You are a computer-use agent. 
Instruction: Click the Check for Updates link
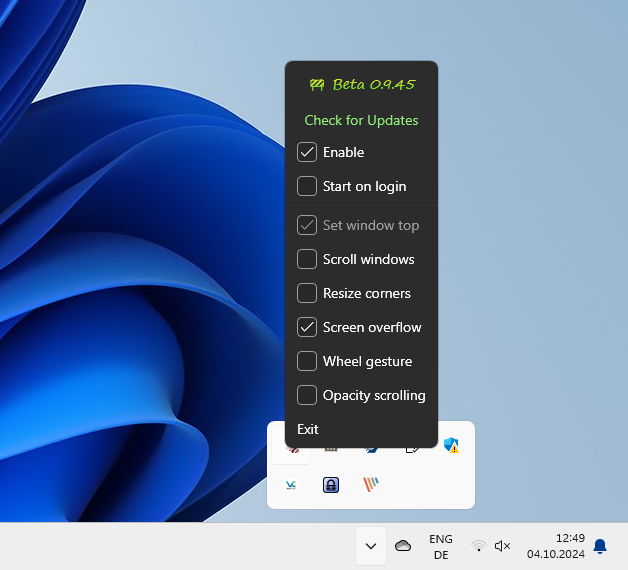point(361,121)
